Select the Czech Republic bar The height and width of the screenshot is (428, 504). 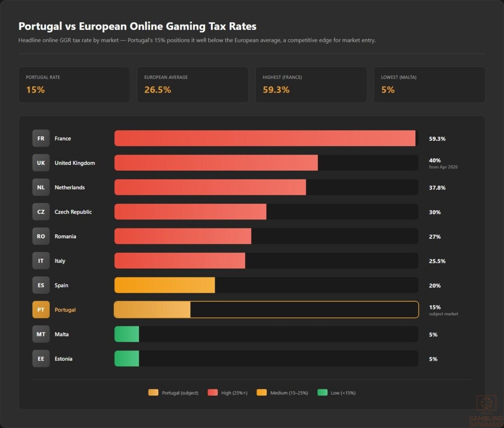190,212
